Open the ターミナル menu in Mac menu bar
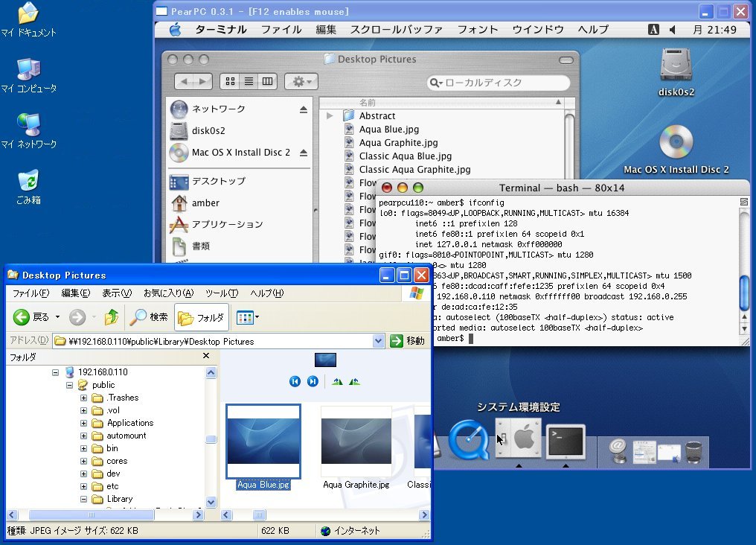 pos(221,30)
